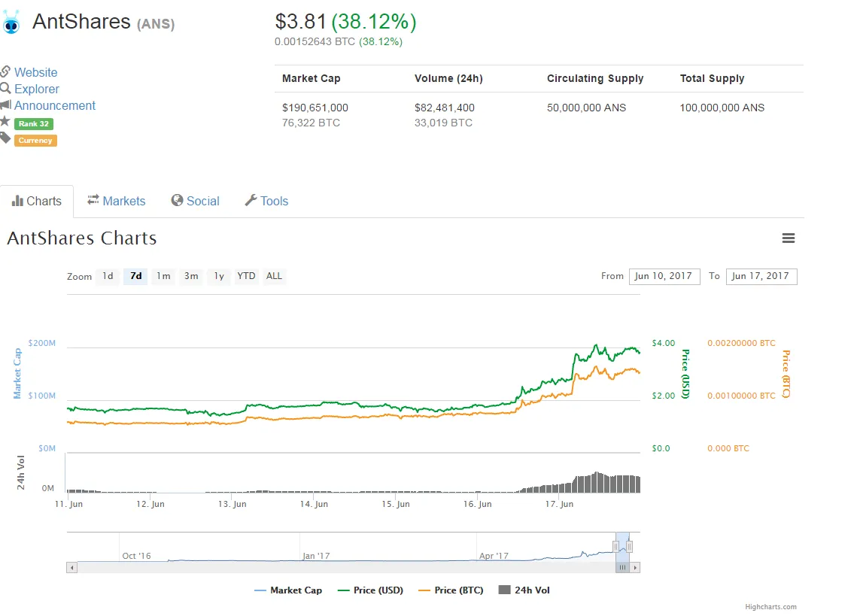Click the navigator left range handle

pos(616,547)
